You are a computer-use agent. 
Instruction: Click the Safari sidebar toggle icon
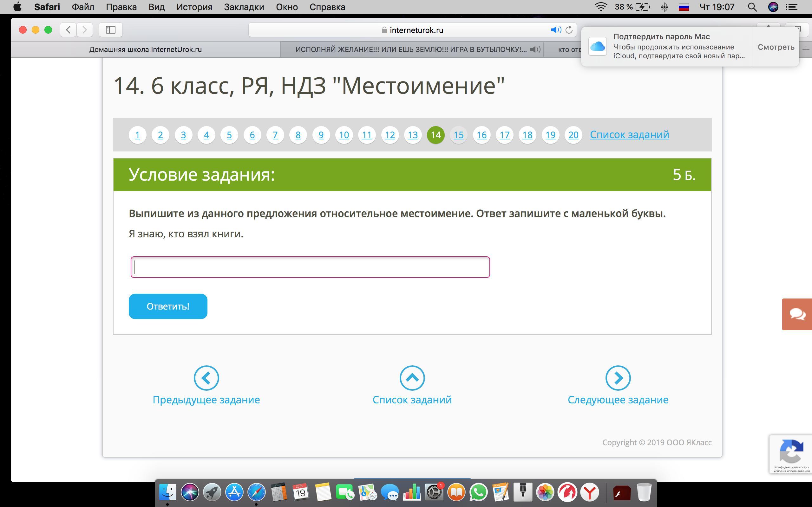(110, 30)
